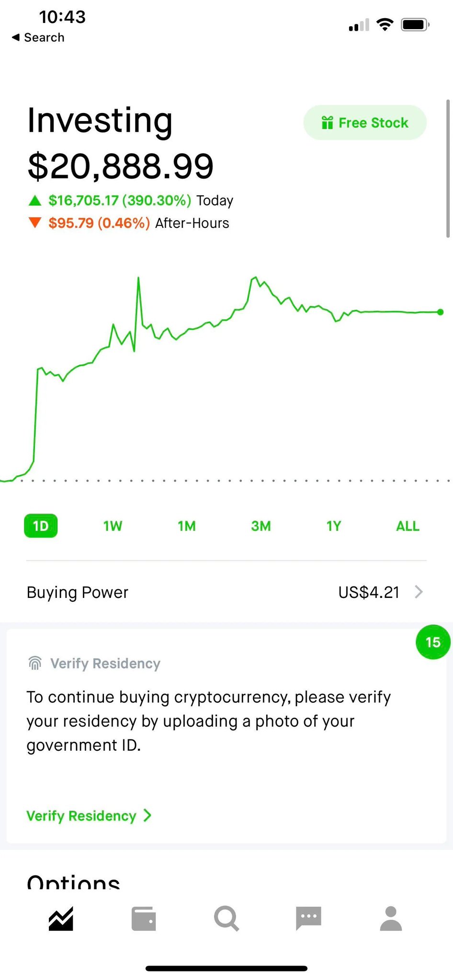Show the 3M chart range
Viewport: 453px width, 980px height.
tap(260, 526)
